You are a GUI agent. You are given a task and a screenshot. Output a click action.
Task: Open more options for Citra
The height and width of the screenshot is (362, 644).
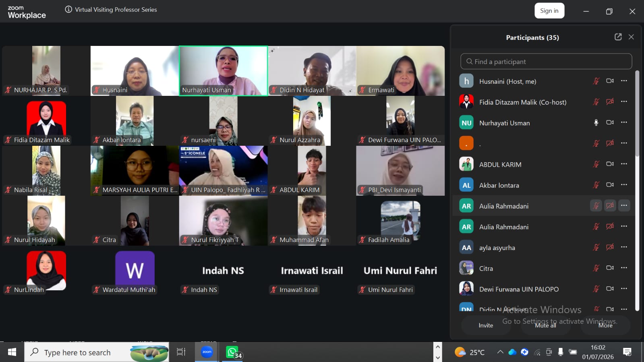pyautogui.click(x=624, y=268)
